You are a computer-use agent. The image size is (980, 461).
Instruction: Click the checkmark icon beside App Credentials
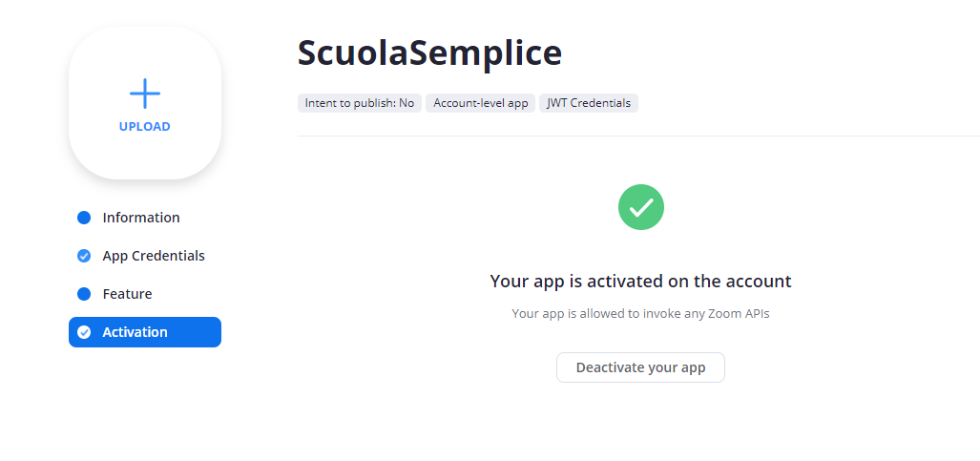coord(84,256)
